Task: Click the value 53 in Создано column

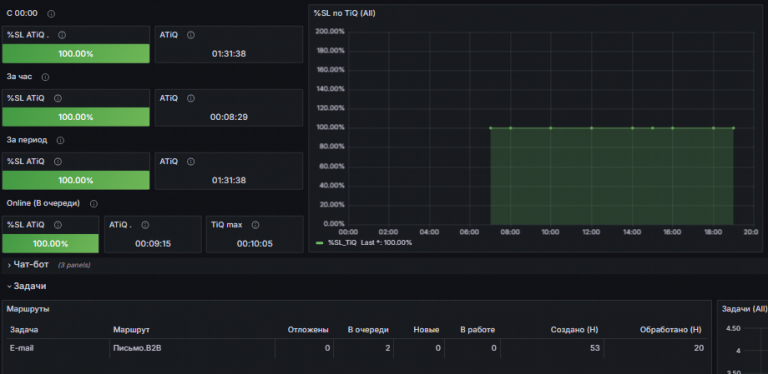Action: pyautogui.click(x=596, y=349)
